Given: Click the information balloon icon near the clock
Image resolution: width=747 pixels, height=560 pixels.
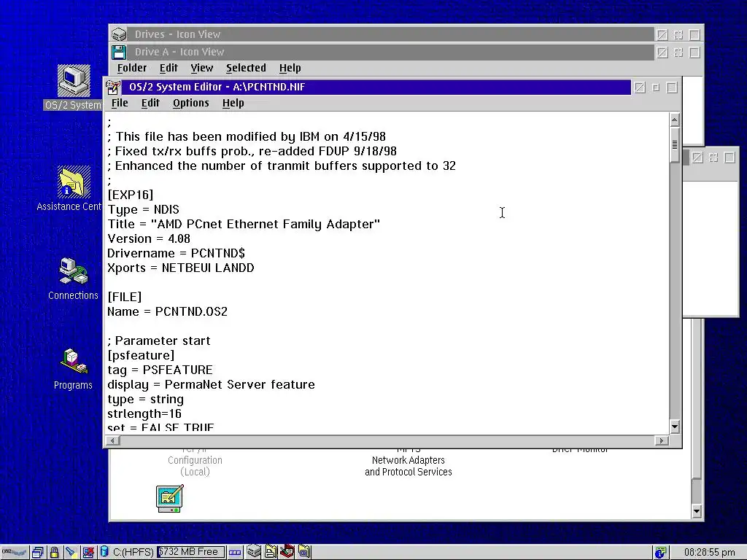Looking at the screenshot, I should pos(660,553).
